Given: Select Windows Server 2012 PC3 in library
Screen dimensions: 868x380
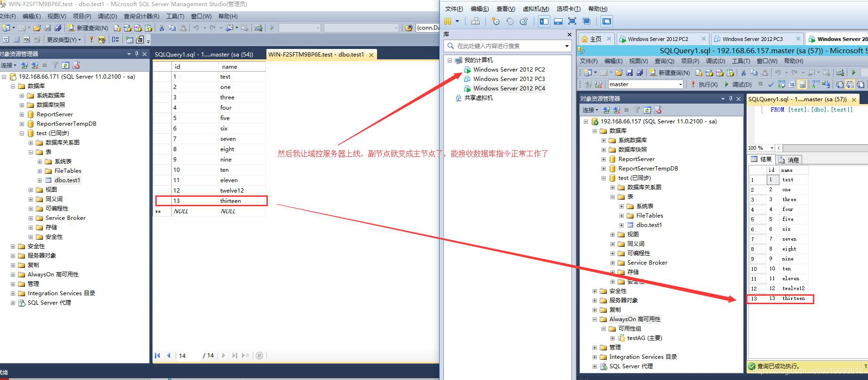Looking at the screenshot, I should (x=509, y=79).
